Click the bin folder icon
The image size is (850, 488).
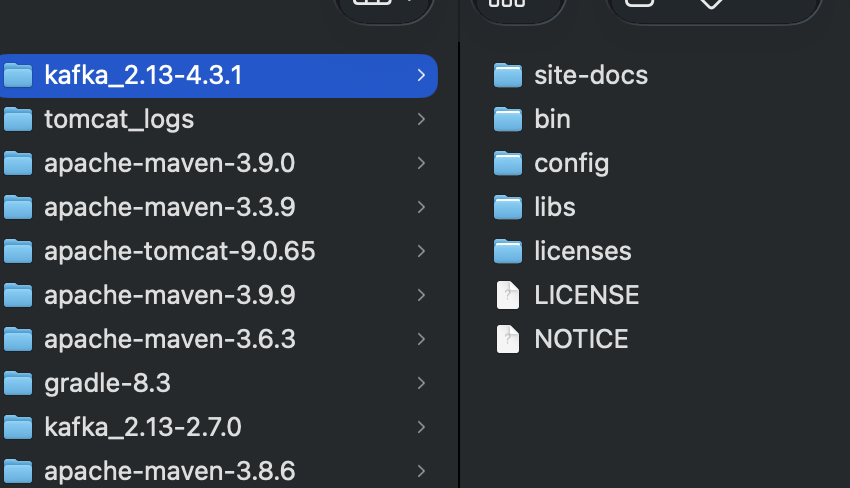coord(508,119)
